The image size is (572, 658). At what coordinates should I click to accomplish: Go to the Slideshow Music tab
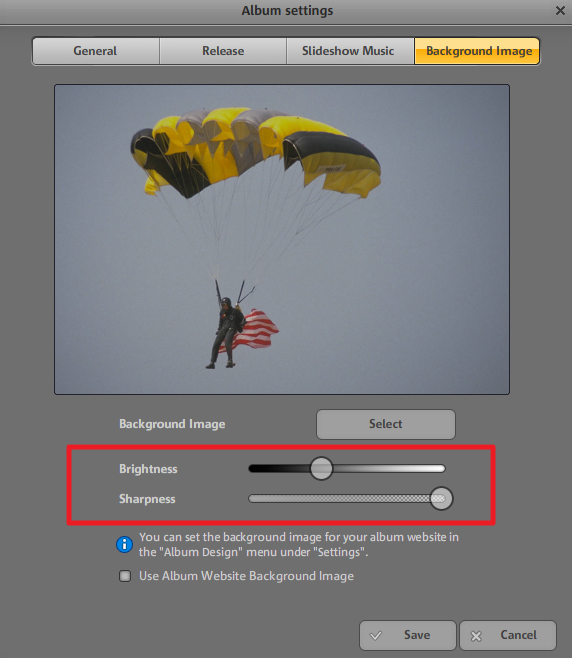coord(350,51)
